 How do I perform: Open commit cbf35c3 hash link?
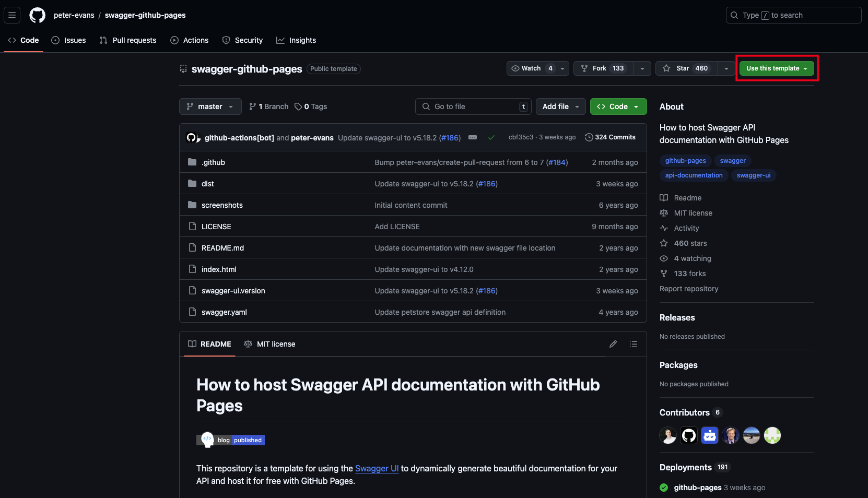[521, 137]
